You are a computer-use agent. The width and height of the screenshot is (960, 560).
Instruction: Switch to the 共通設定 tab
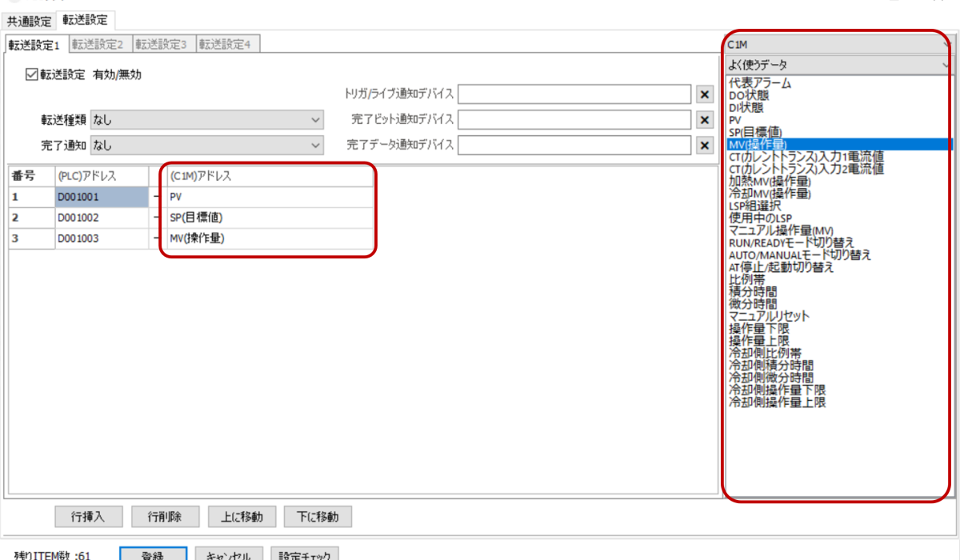[x=30, y=20]
